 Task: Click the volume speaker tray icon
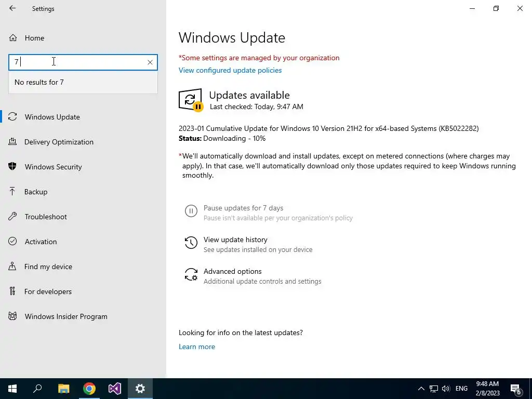coord(446,389)
